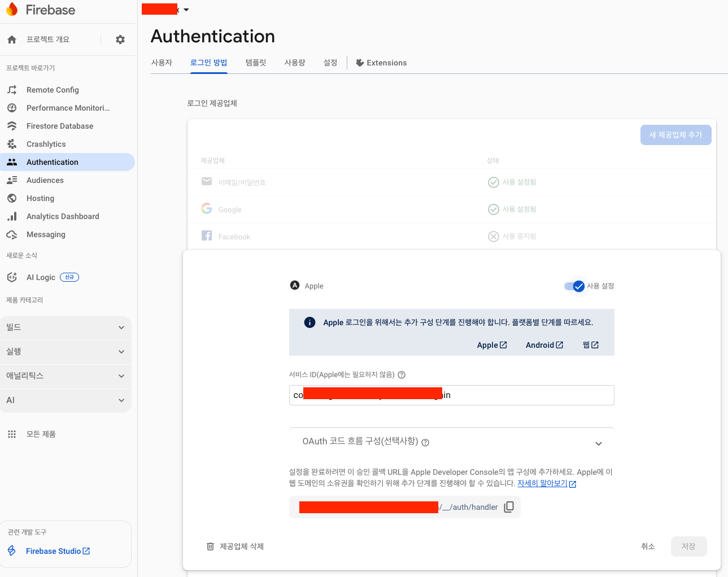Click the Authentication people icon
Image resolution: width=728 pixels, height=577 pixels.
12,162
